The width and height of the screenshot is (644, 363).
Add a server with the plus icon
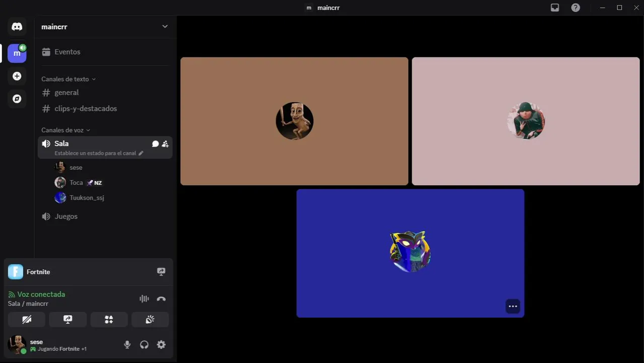(x=17, y=76)
